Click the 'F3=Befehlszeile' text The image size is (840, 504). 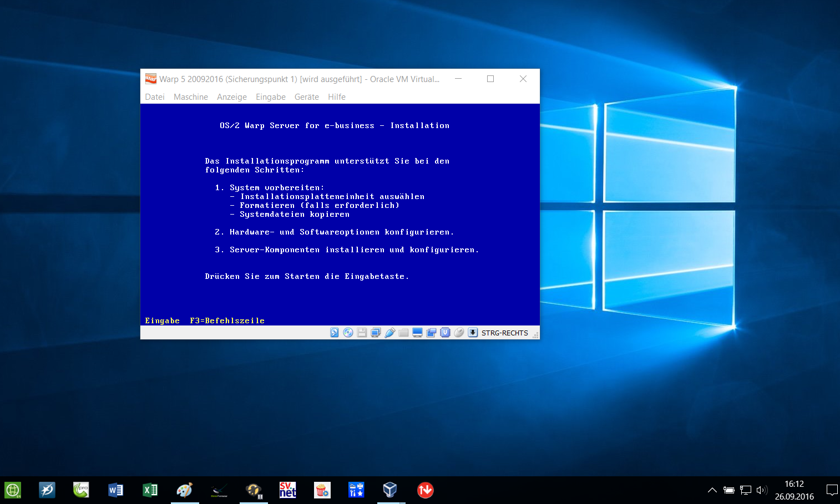[227, 321]
